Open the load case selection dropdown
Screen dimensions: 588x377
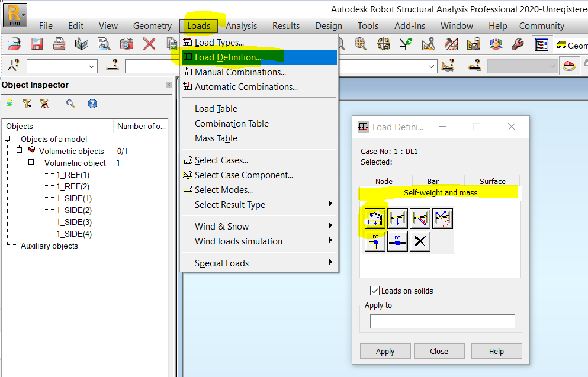click(432, 66)
